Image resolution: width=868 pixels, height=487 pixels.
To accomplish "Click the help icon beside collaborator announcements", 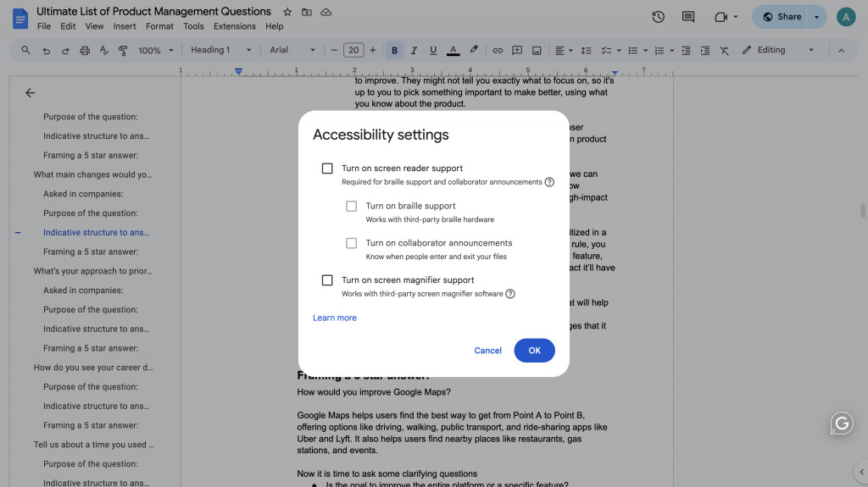I will pos(549,182).
